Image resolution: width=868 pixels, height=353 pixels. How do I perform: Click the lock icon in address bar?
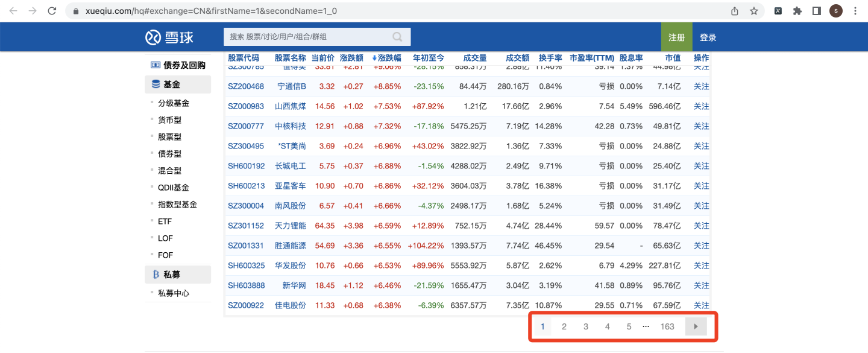pyautogui.click(x=75, y=11)
